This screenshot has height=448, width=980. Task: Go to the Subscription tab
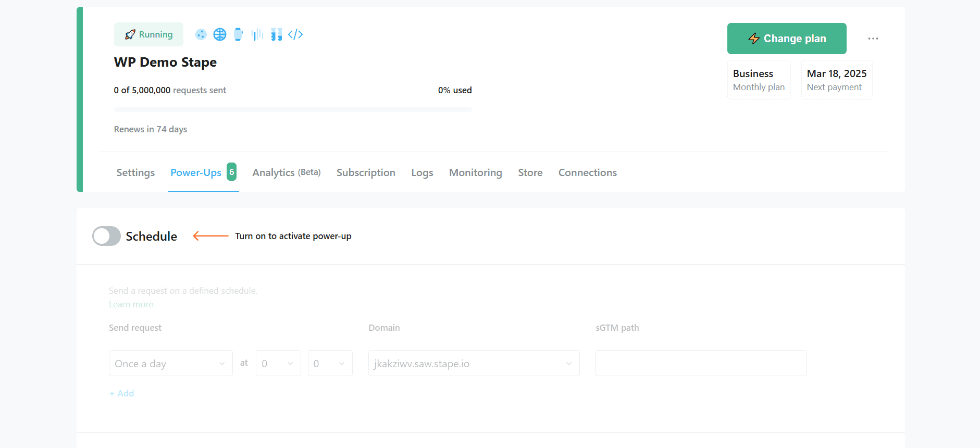pos(366,172)
